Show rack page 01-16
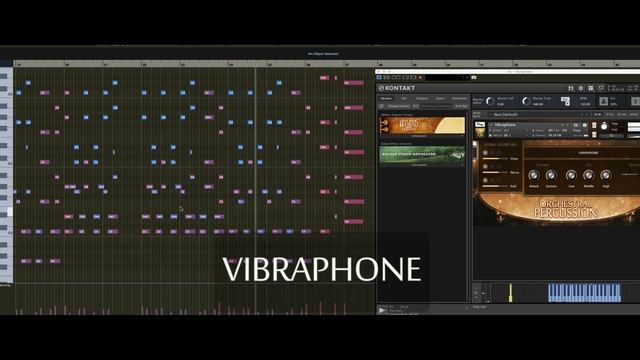 pyautogui.click(x=598, y=115)
